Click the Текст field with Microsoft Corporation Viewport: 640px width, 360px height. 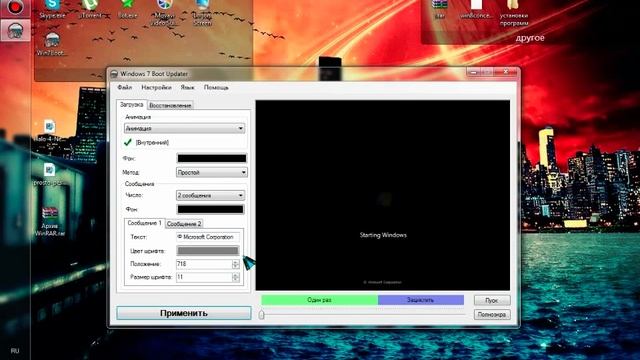tap(208, 237)
